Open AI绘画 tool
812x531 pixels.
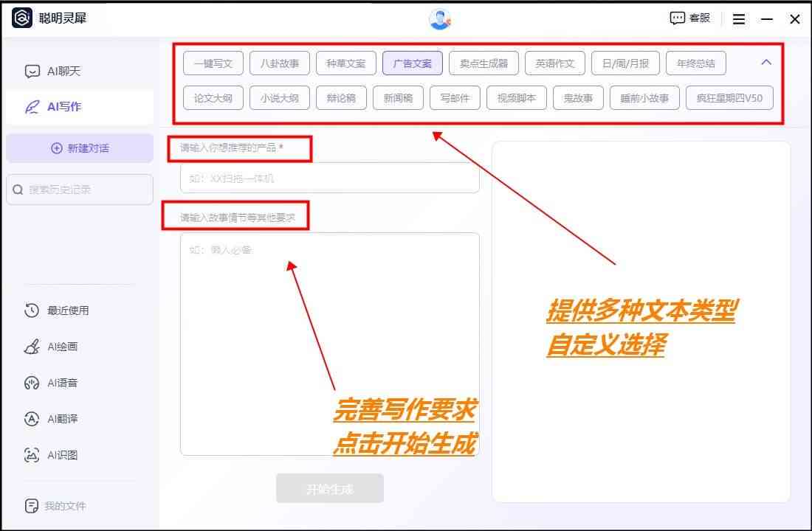pyautogui.click(x=51, y=347)
